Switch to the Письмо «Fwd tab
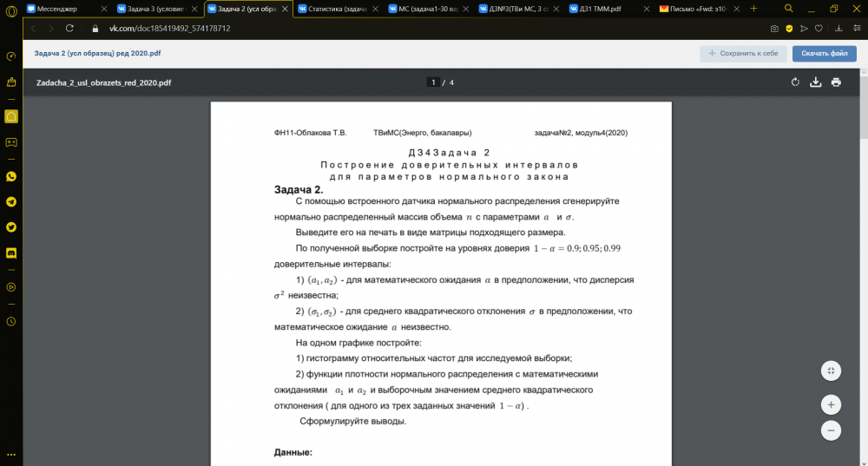 pos(699,9)
